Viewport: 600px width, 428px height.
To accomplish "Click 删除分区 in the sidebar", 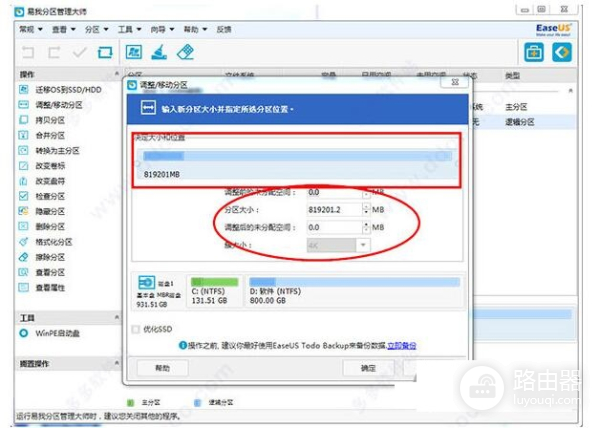I will click(48, 226).
